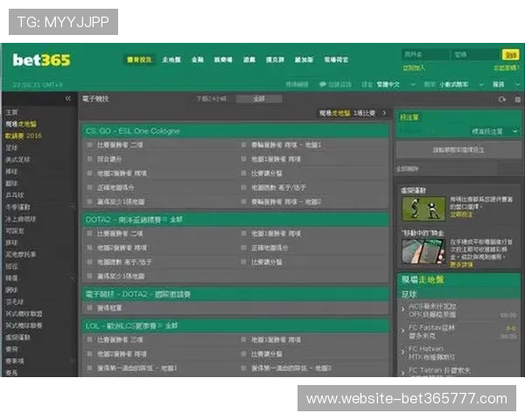Image resolution: width=525 pixels, height=420 pixels.
Task: Open the mobile betting promo thumbnail
Action: coord(423,251)
